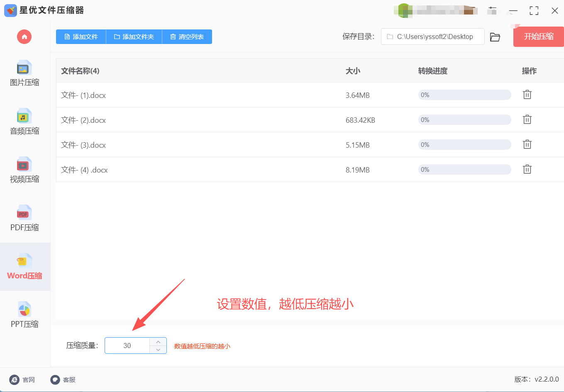
Task: Click the user avatar in title bar
Action: point(404,10)
